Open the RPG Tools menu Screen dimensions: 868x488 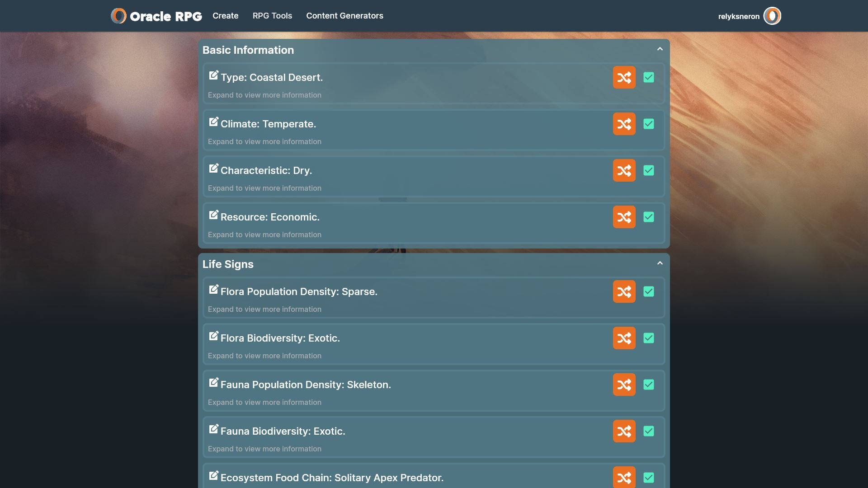(x=272, y=16)
